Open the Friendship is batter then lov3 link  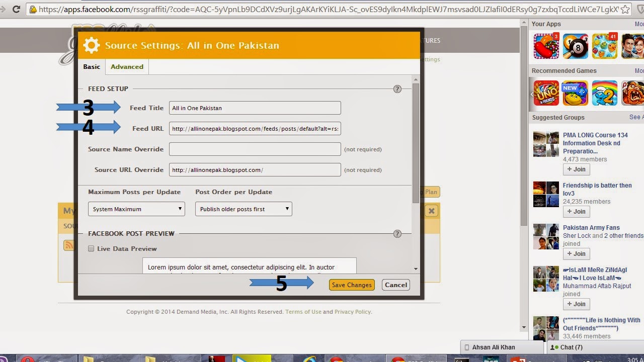coord(597,189)
